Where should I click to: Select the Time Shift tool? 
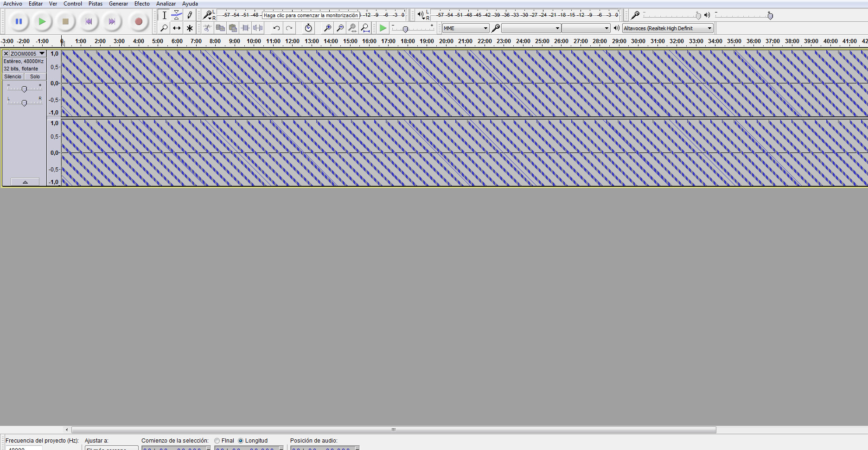coord(177,28)
